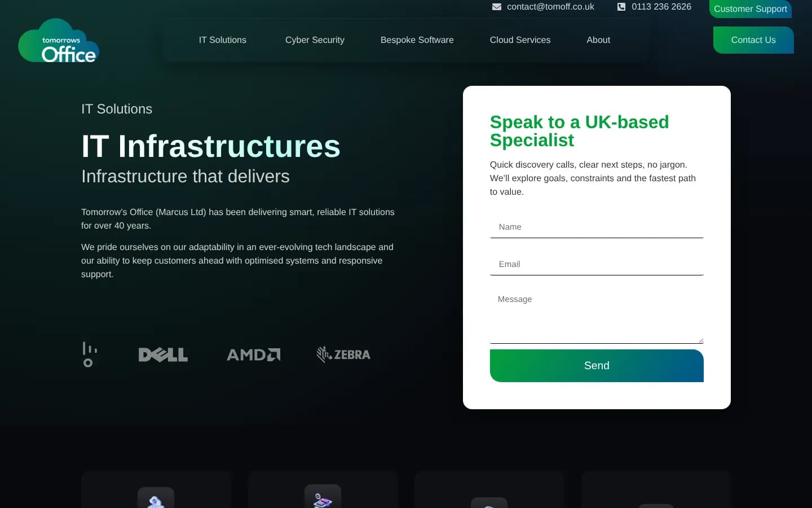Open the Bespoke Software menu item

pos(417,40)
